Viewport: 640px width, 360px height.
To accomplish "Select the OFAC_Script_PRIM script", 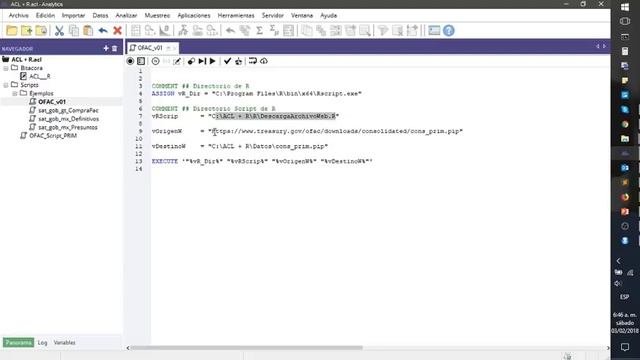I will pyautogui.click(x=53, y=136).
